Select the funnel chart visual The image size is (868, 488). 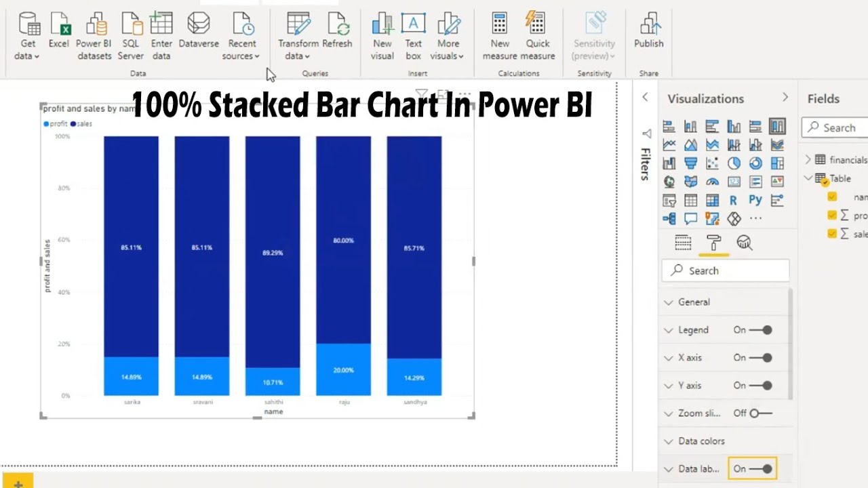(690, 163)
